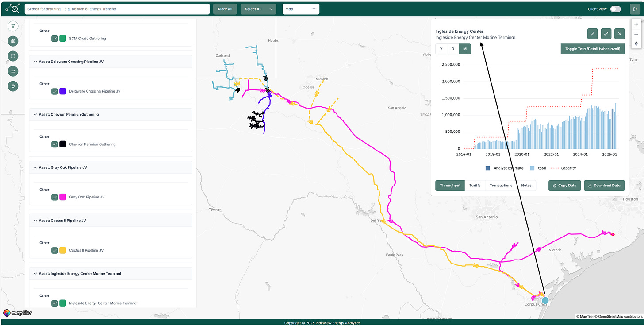Screen dimensions: 644x326
Task: Uncheck the Cactus II Pipeline JV checkbox
Action: pyautogui.click(x=54, y=250)
